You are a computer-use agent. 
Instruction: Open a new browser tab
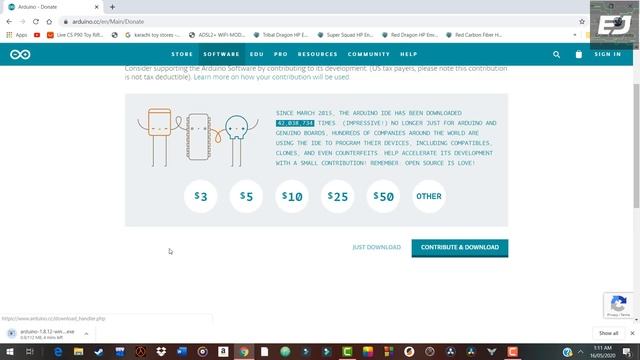coord(112,7)
